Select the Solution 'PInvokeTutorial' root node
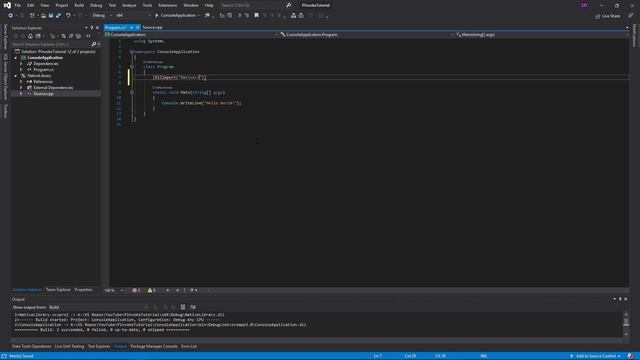This screenshot has width=640, height=360. (x=58, y=52)
